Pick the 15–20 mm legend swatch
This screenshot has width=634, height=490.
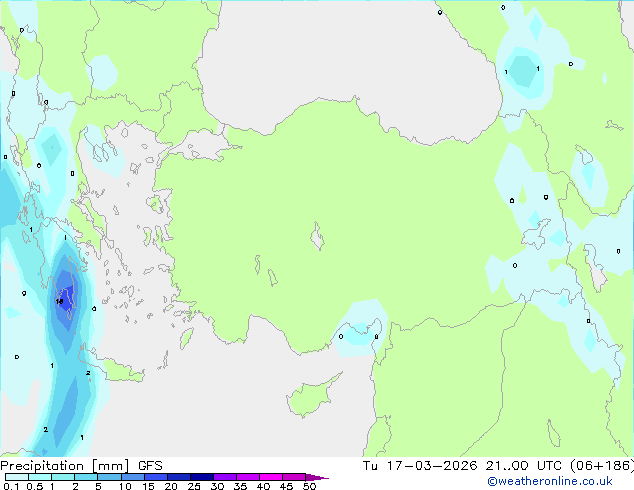pyautogui.click(x=156, y=477)
